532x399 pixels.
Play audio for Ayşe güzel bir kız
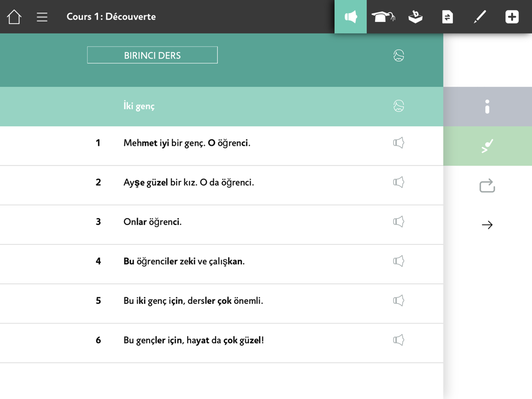[x=398, y=182]
